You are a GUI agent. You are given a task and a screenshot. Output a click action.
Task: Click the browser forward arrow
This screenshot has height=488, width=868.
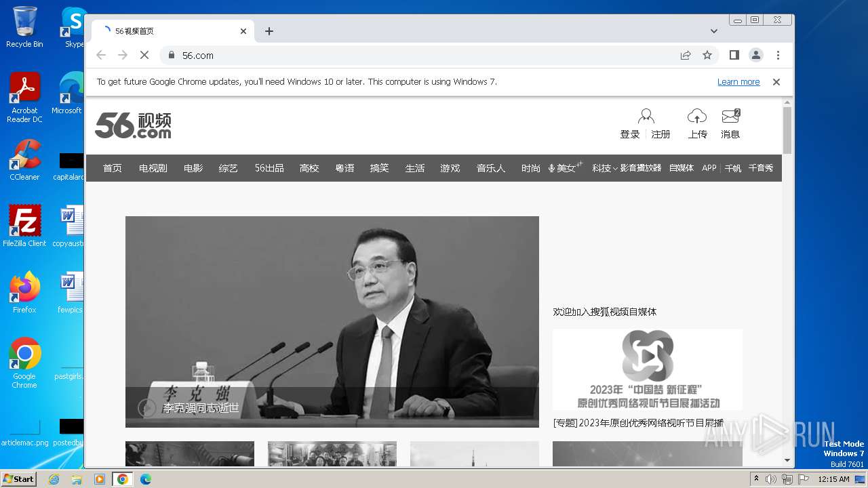point(123,55)
